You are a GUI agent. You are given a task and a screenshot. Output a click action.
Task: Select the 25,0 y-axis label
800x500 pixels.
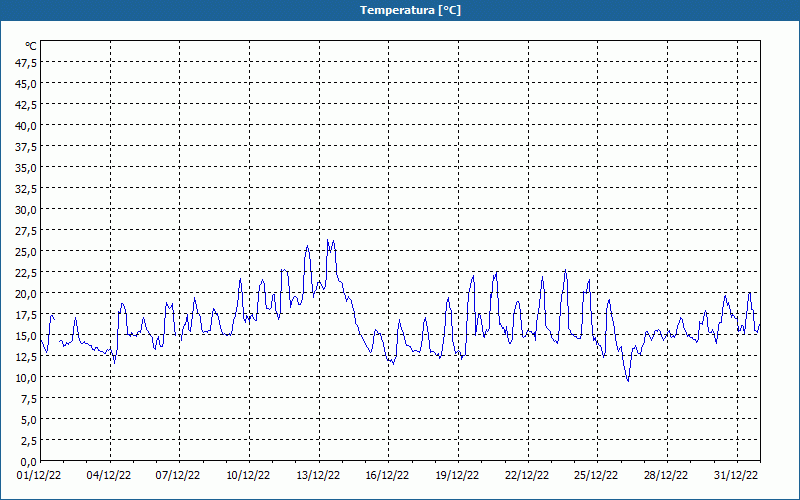pyautogui.click(x=27, y=252)
